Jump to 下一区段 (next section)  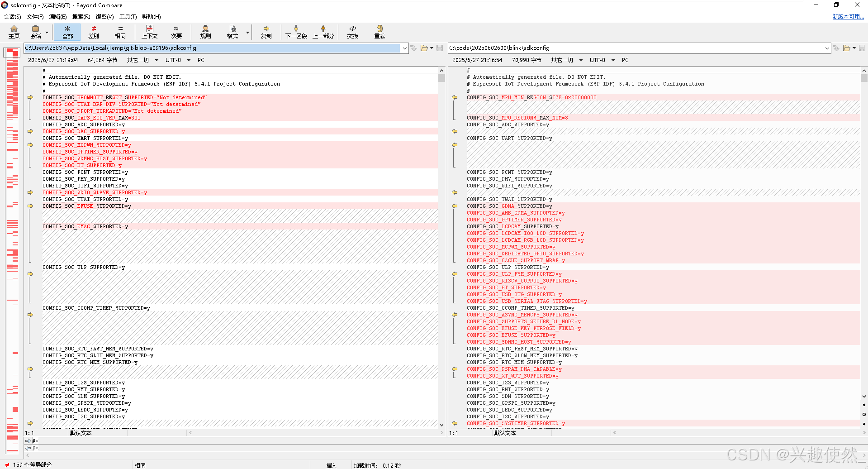296,32
